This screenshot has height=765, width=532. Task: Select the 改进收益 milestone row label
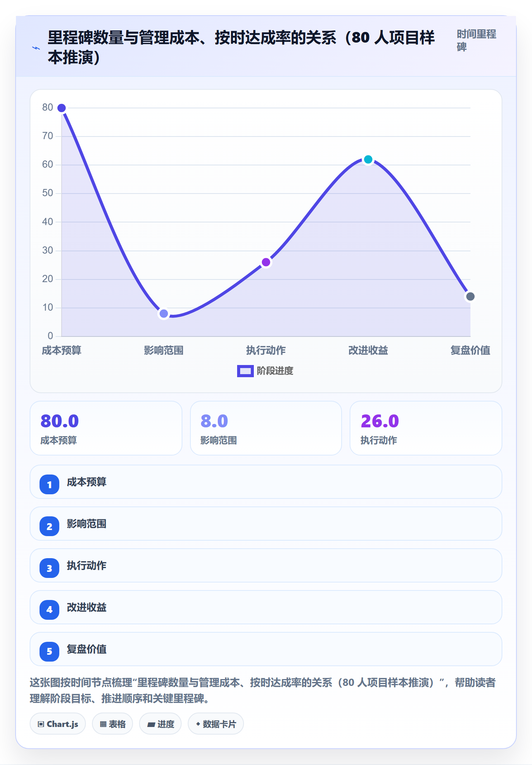[87, 608]
